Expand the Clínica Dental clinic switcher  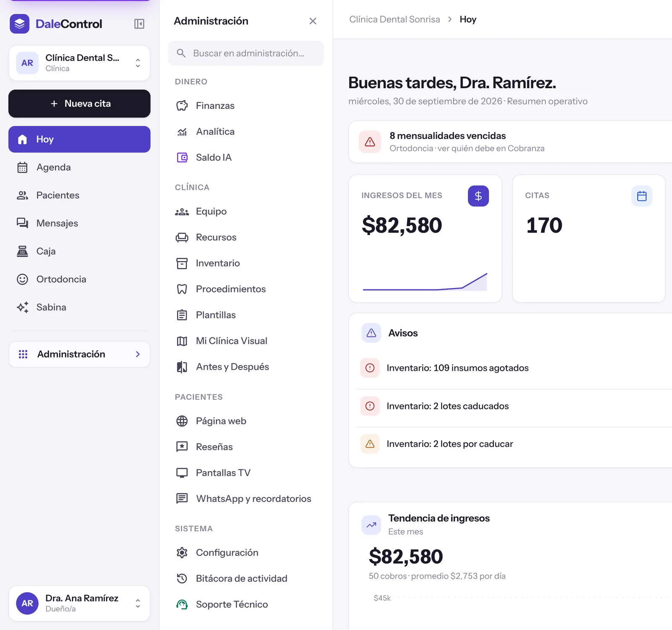click(79, 63)
